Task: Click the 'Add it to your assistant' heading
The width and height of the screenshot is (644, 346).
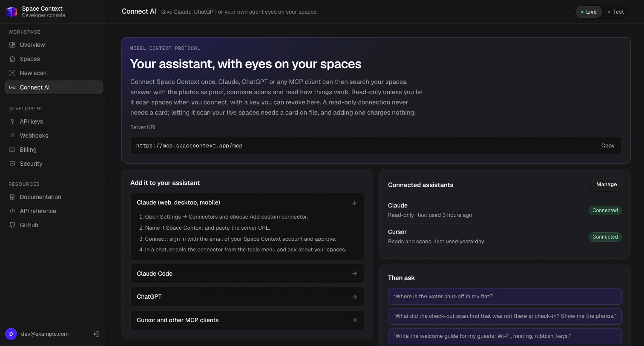Action: click(165, 183)
